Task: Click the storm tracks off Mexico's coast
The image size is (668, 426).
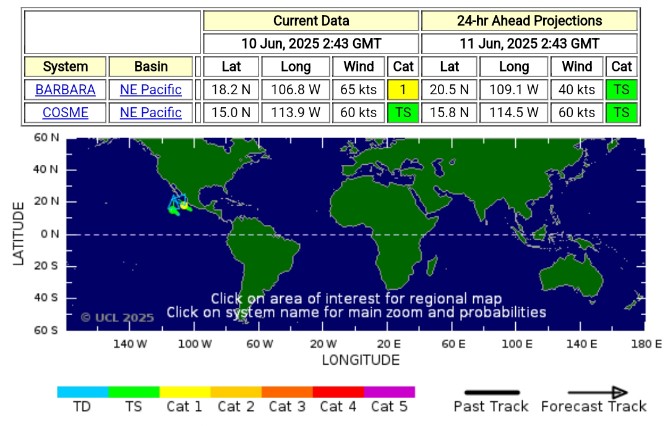Action: tap(179, 205)
